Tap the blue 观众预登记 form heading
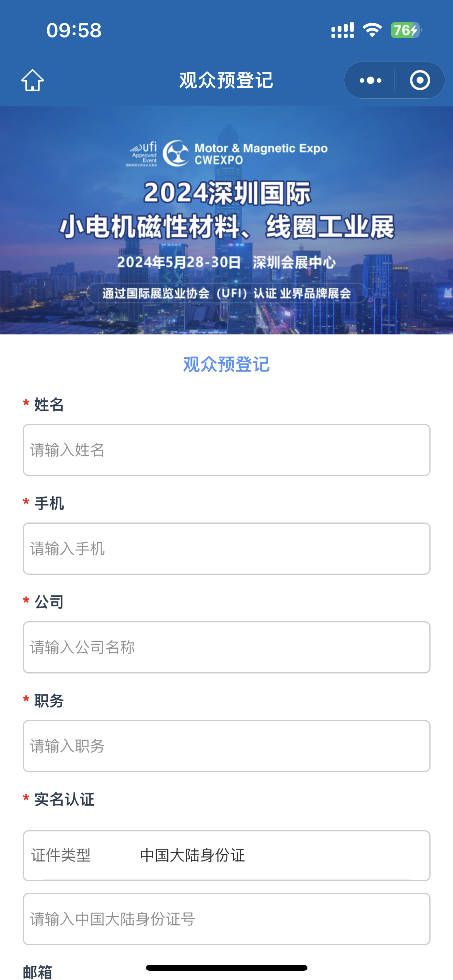This screenshot has width=453, height=980. (x=226, y=364)
